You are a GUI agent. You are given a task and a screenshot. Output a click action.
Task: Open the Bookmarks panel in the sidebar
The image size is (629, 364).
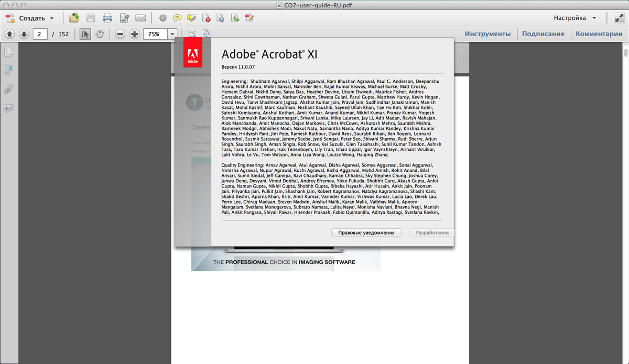coord(8,70)
